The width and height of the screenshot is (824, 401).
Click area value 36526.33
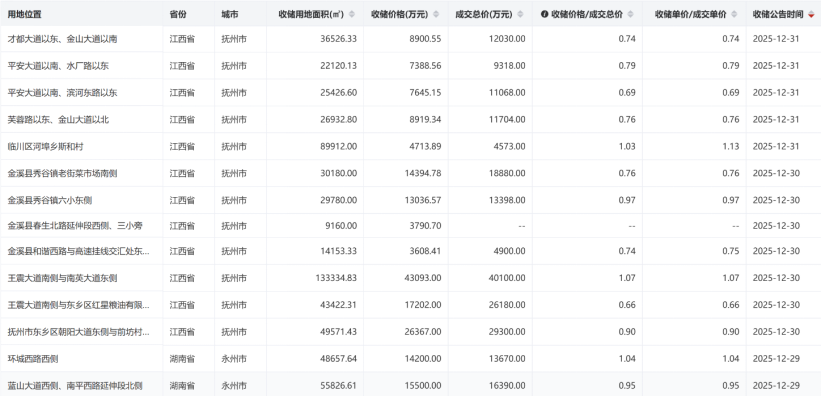tap(338, 39)
